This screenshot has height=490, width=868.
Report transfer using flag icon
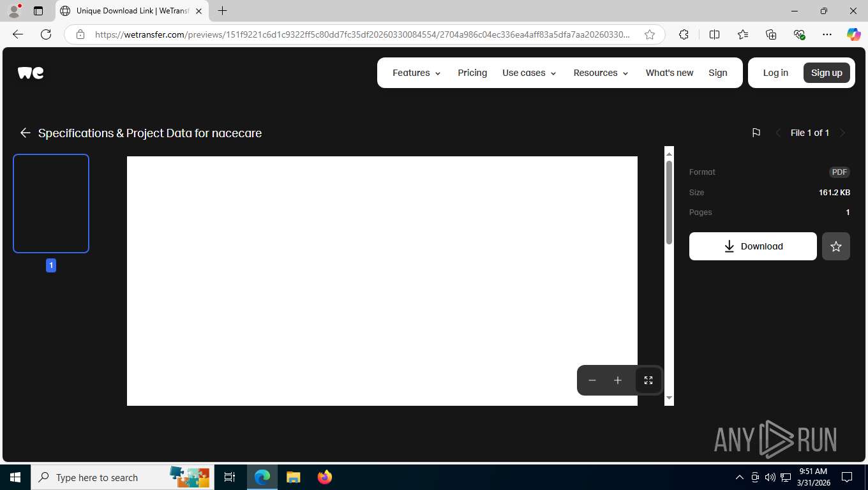pos(756,133)
